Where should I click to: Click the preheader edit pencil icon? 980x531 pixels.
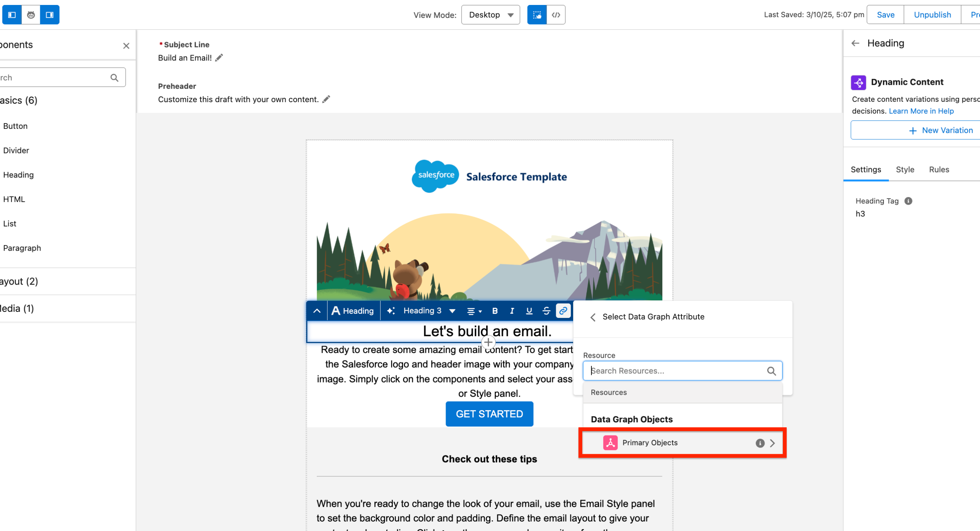[x=326, y=99]
